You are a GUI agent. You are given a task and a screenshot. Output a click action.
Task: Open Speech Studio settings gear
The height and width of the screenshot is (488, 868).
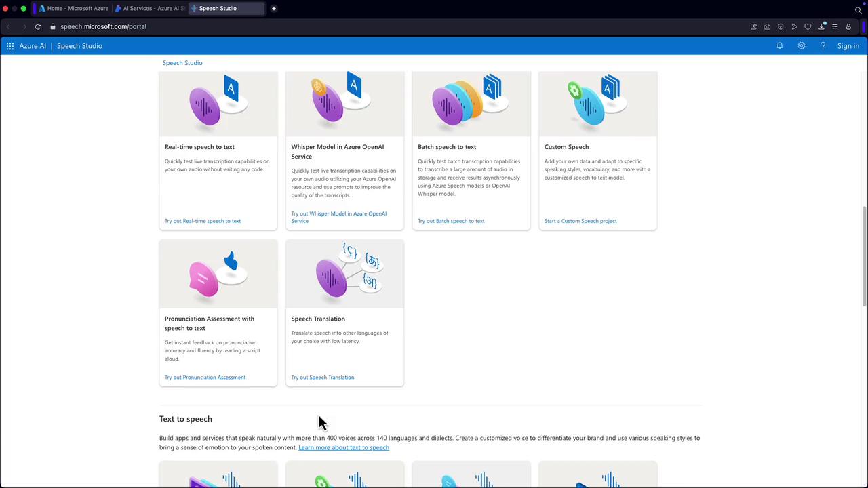pyautogui.click(x=802, y=46)
